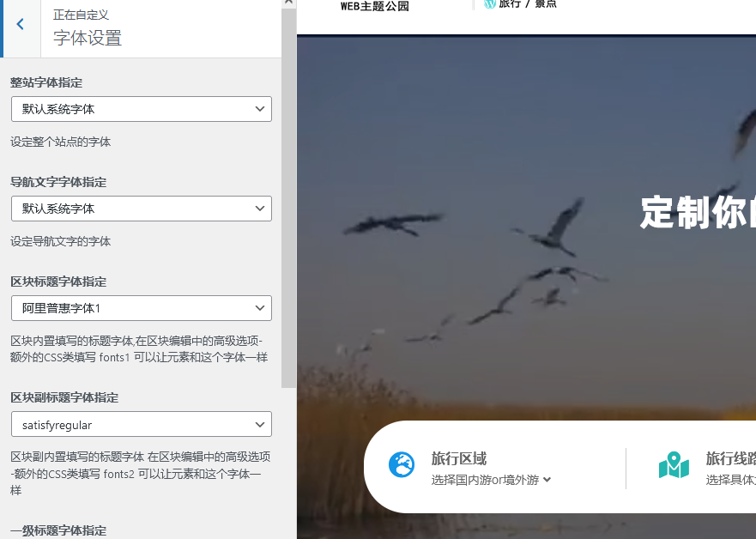The height and width of the screenshot is (539, 756).
Task: Open the 整站字体指定 font dropdown
Action: coord(141,109)
